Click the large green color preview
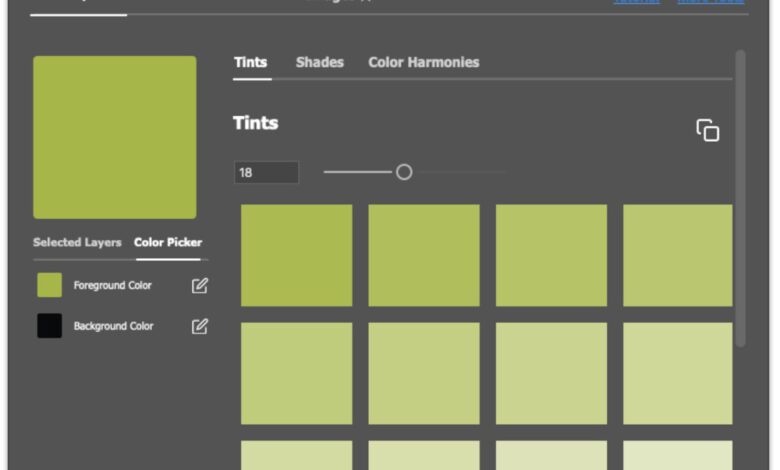Image resolution: width=780 pixels, height=470 pixels. [x=115, y=137]
